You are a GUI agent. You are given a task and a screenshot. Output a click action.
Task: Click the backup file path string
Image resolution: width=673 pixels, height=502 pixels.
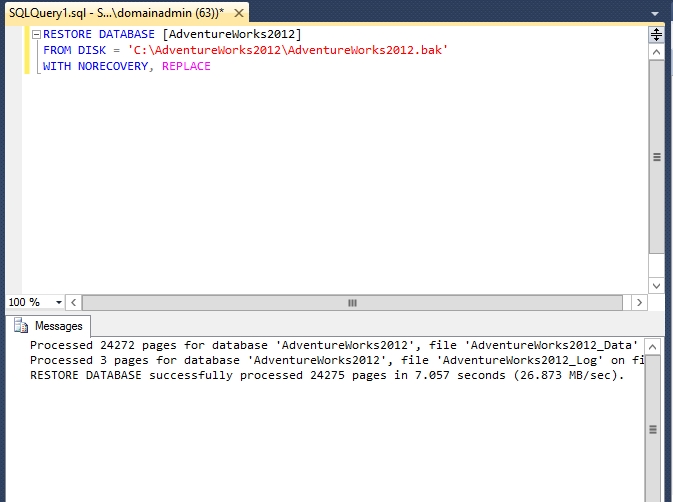(288, 50)
